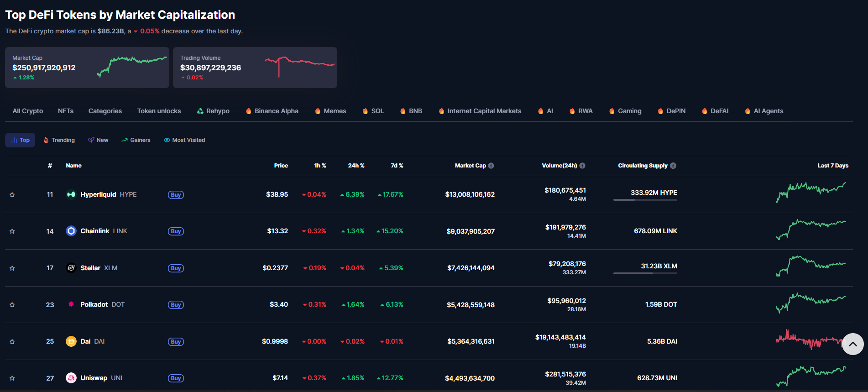Click the Internet Capital Markets flame icon

point(441,111)
